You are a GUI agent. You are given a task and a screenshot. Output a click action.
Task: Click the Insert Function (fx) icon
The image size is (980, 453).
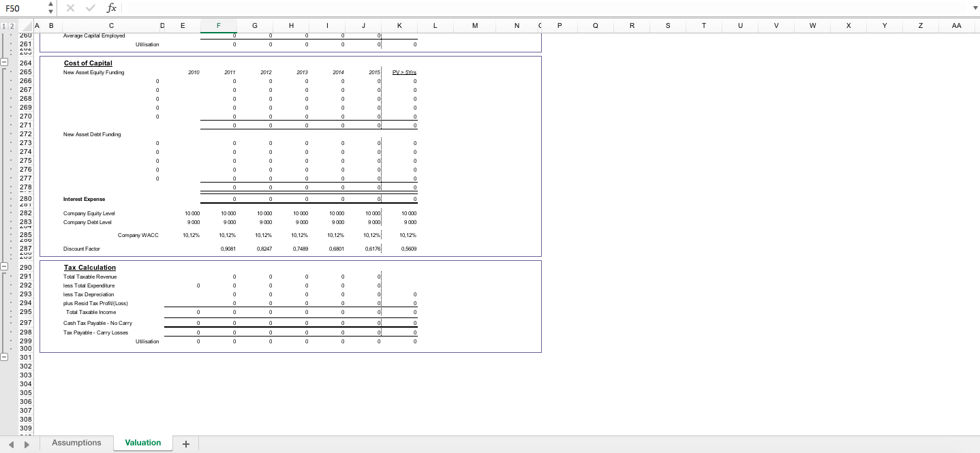pyautogui.click(x=110, y=8)
